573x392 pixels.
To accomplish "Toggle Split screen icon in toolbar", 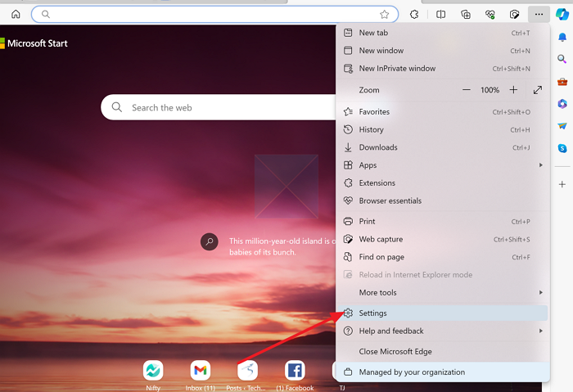I will (440, 14).
